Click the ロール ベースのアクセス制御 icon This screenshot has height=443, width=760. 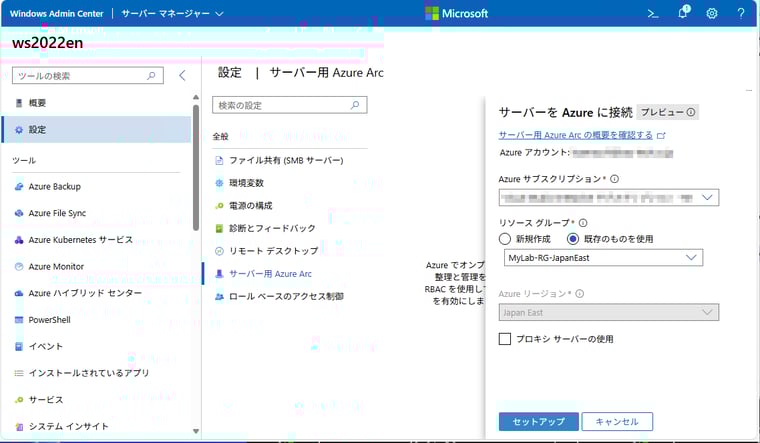point(219,296)
